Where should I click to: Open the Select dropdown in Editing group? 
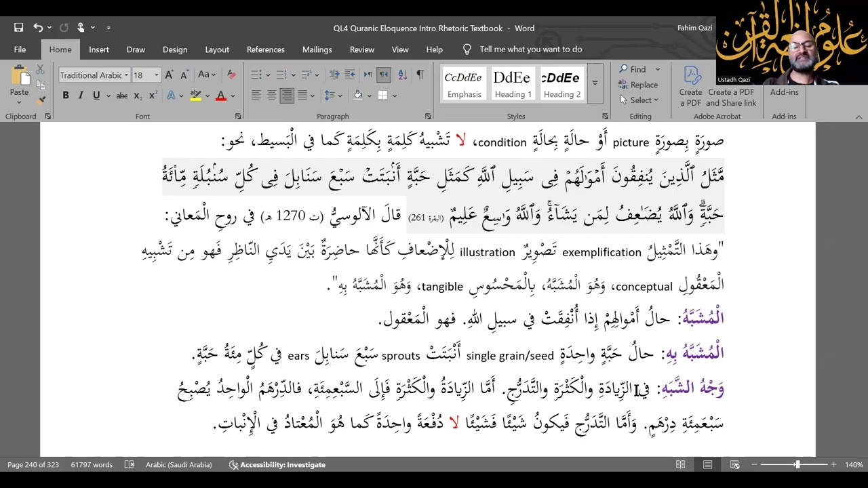[x=639, y=100]
